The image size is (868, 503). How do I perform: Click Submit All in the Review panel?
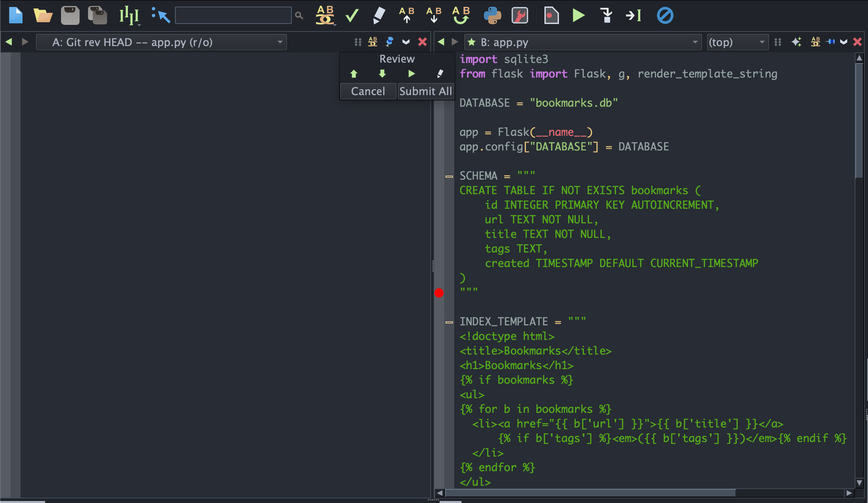pos(425,91)
